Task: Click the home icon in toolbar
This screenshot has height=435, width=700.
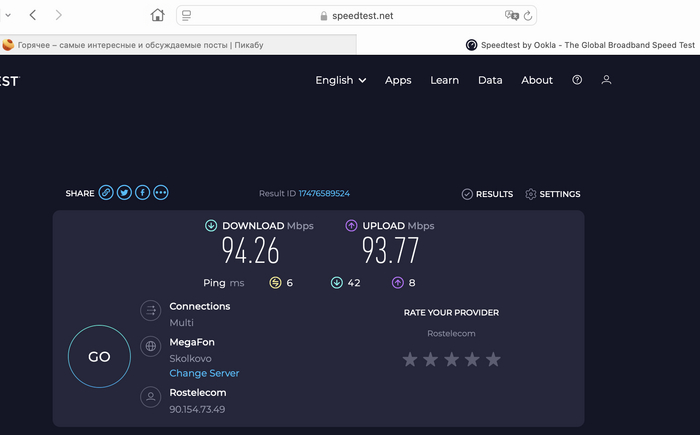Action: pyautogui.click(x=157, y=15)
